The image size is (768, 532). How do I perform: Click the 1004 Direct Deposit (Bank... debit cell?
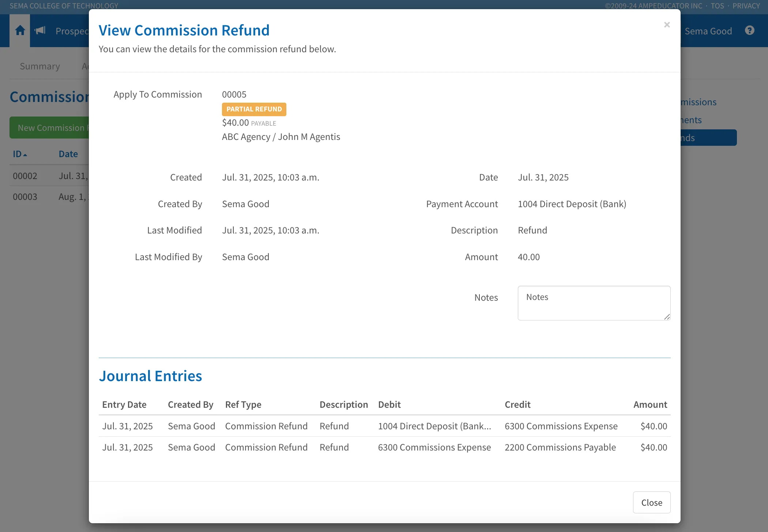pos(434,426)
